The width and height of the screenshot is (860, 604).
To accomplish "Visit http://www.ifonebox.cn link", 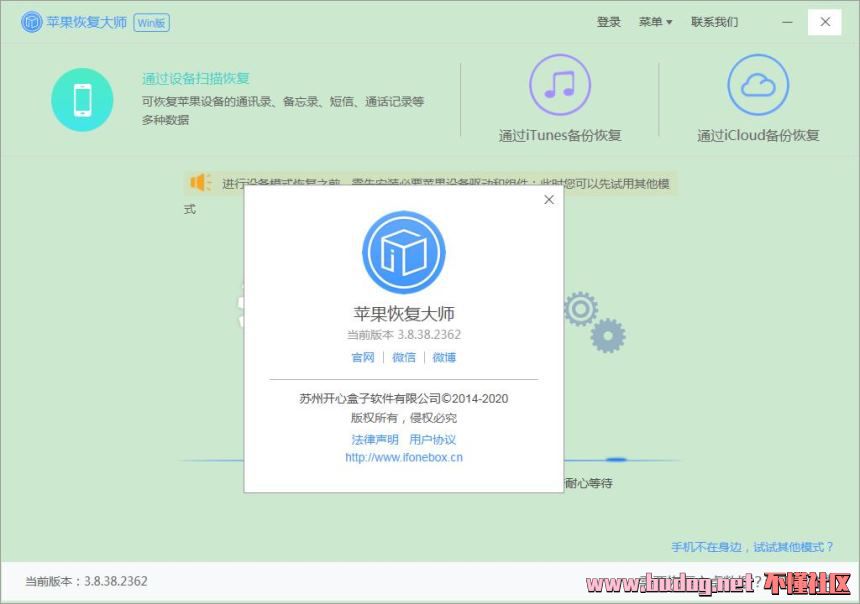I will [404, 458].
